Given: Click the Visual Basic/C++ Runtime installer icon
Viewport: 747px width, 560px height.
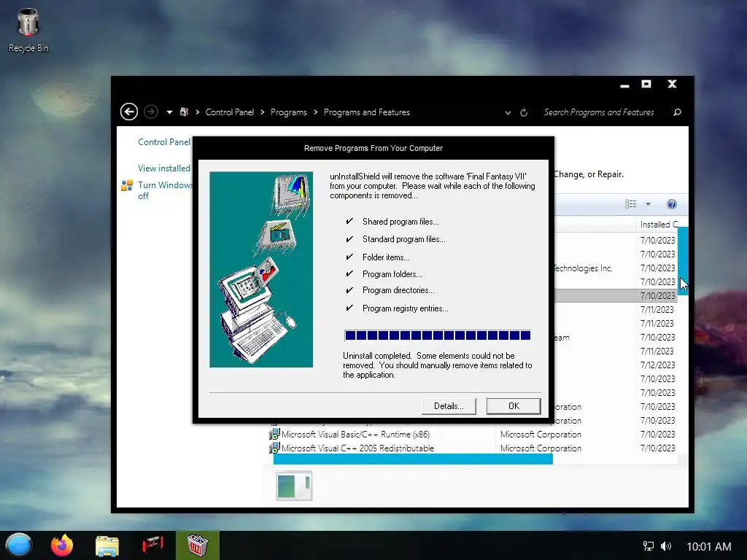Looking at the screenshot, I should tap(274, 435).
